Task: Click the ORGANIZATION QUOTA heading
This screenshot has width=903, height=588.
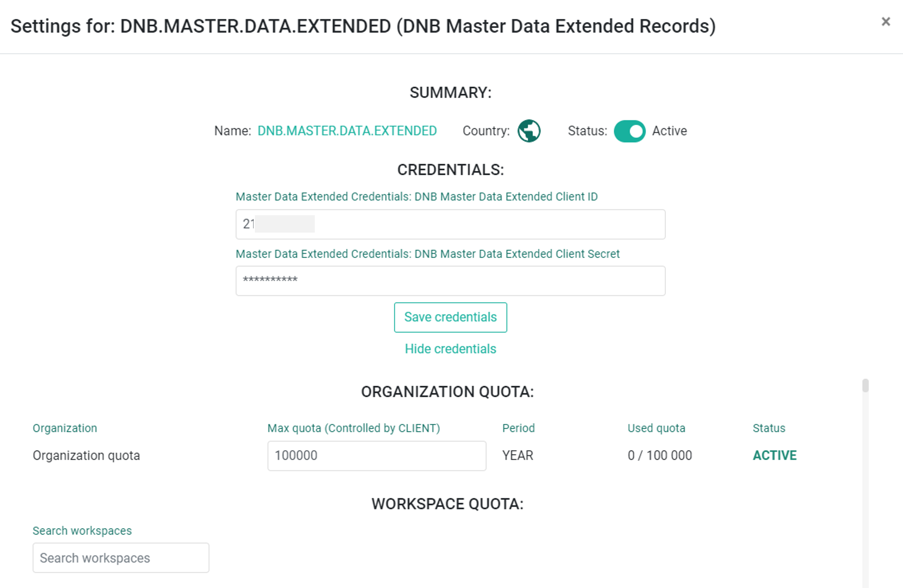Action: (x=447, y=392)
